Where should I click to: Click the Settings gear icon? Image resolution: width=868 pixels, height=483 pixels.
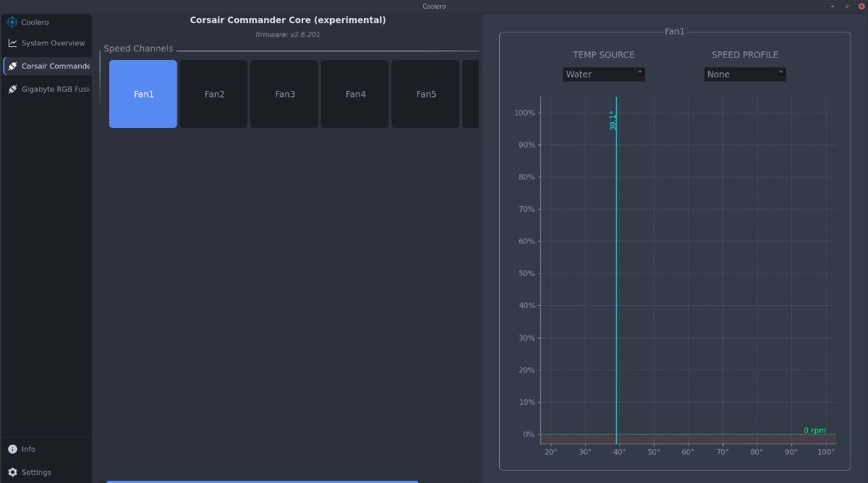(12, 472)
